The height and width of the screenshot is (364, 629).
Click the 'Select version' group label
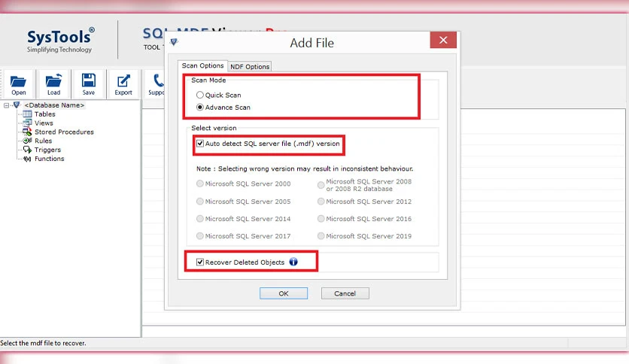pyautogui.click(x=214, y=128)
